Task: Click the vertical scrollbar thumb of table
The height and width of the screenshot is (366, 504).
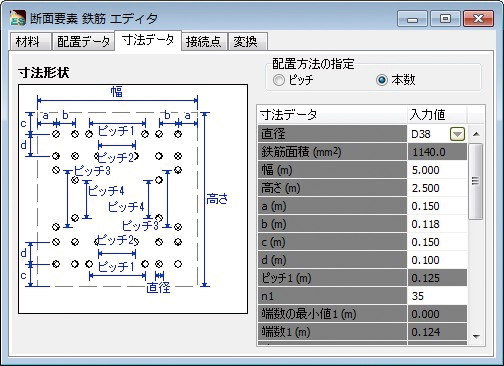Action: pyautogui.click(x=476, y=181)
